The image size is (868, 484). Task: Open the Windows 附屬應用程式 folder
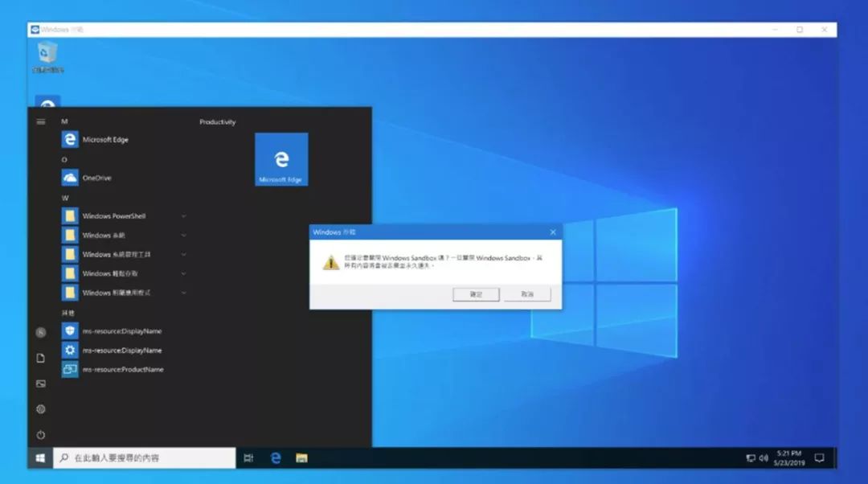point(123,293)
